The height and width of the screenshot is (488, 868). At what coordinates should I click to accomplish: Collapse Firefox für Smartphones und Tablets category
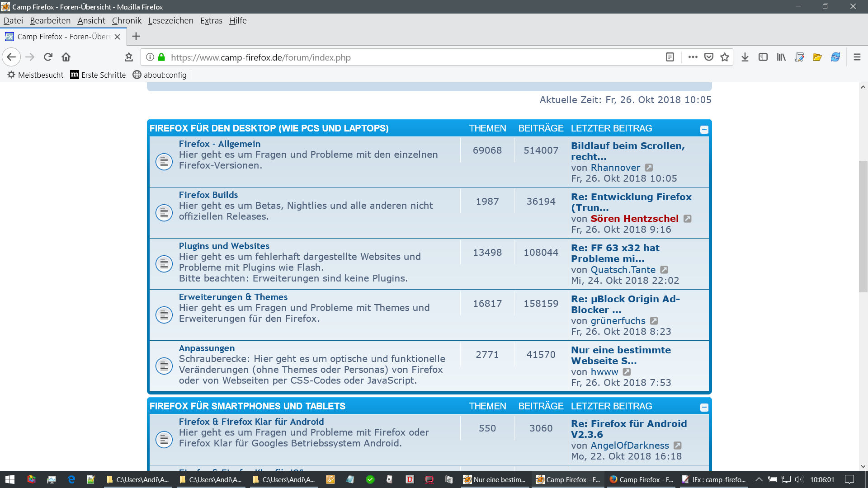pyautogui.click(x=704, y=408)
